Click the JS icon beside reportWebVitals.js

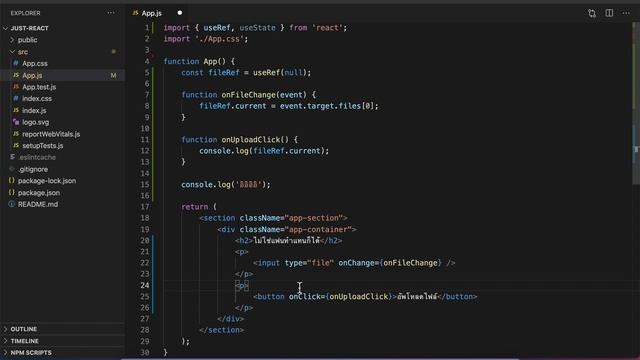click(16, 133)
